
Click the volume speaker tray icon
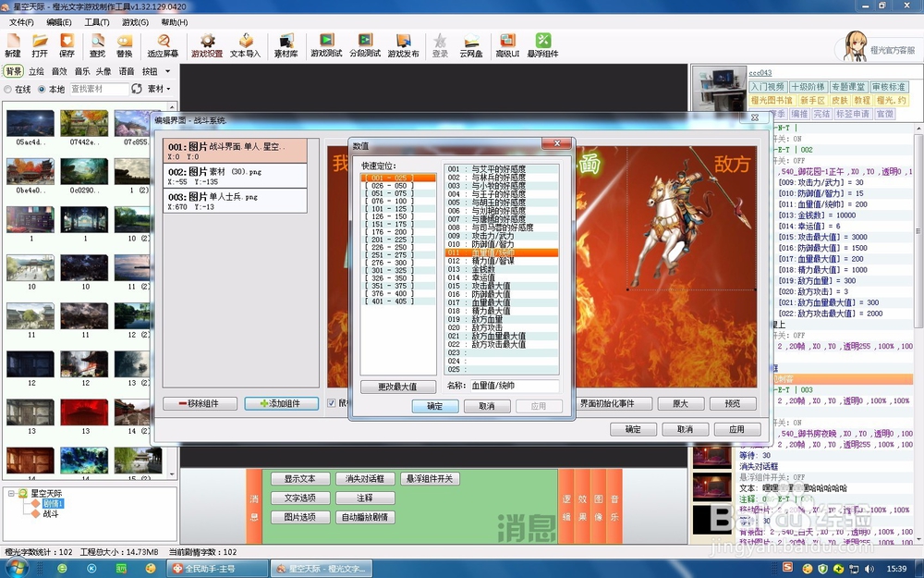coord(869,569)
